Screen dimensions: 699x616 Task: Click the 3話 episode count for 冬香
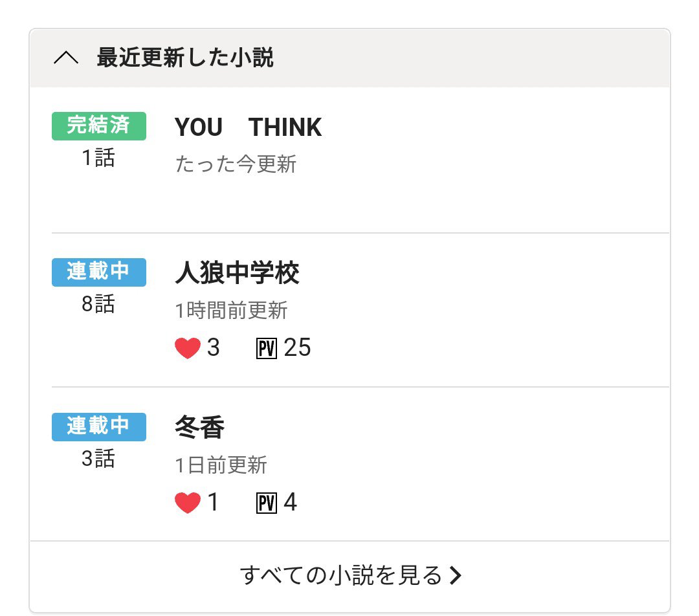[98, 459]
